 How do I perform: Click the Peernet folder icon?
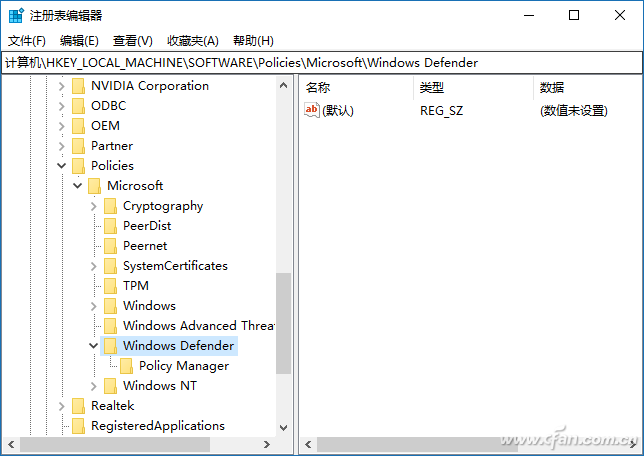click(110, 246)
